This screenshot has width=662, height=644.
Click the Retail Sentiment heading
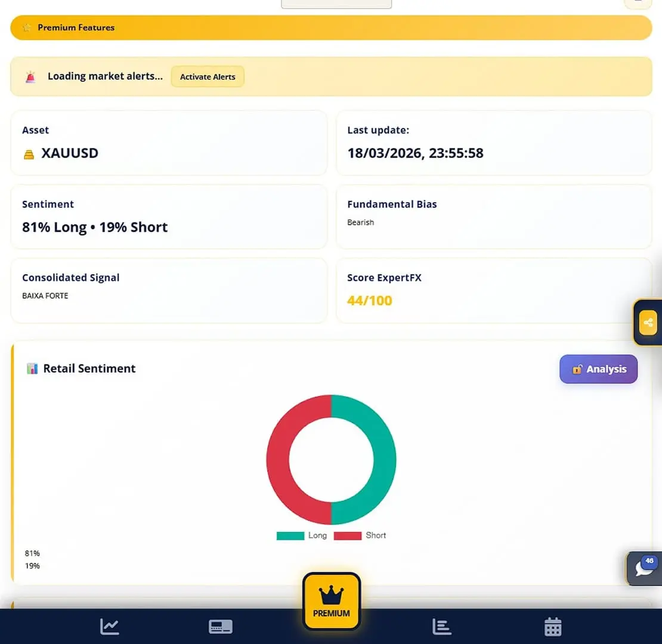point(89,369)
